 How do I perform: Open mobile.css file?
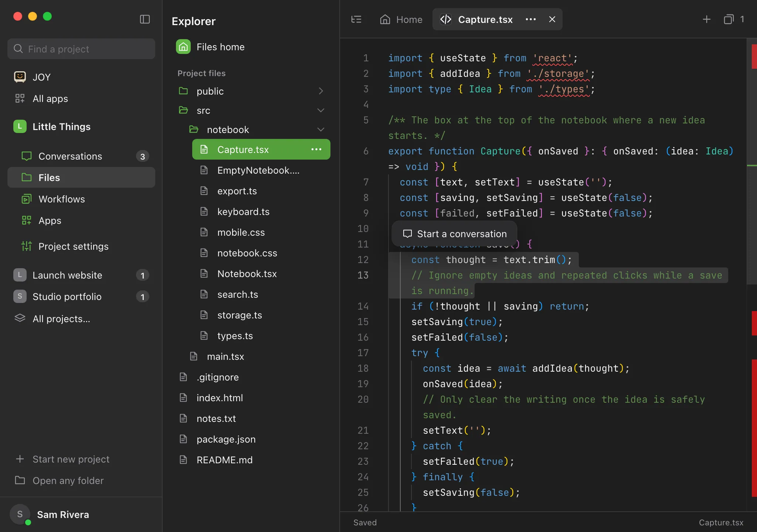(x=261, y=232)
